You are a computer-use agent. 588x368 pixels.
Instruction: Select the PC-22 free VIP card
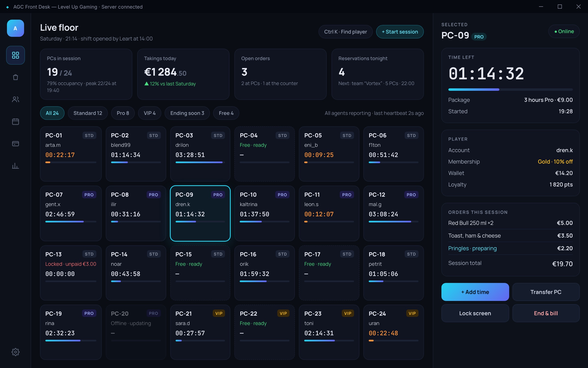pyautogui.click(x=265, y=332)
